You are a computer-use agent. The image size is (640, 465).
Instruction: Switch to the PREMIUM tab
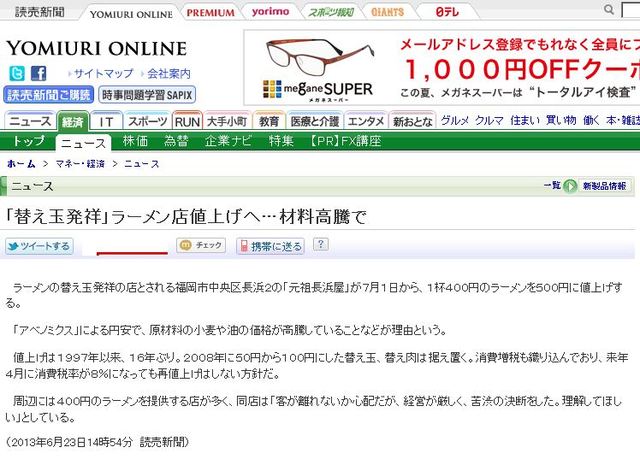click(210, 13)
